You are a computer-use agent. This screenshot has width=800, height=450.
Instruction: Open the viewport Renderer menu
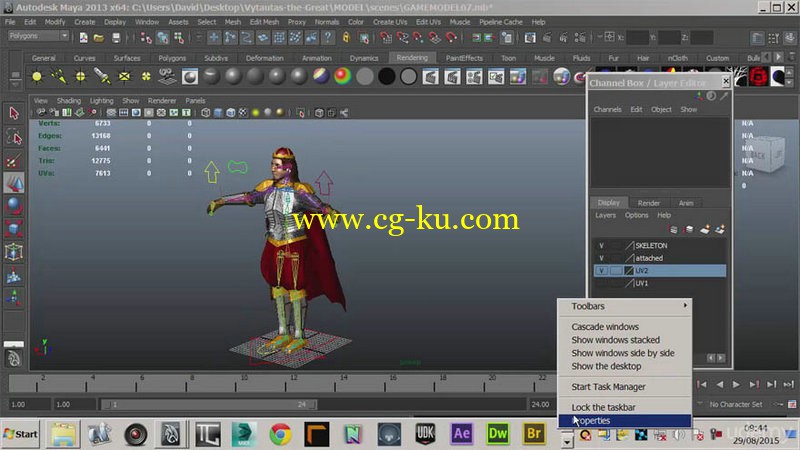coord(162,101)
